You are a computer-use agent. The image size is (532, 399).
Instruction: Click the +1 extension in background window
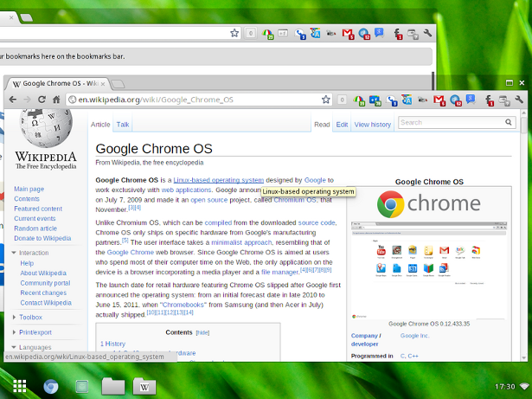tap(283, 33)
